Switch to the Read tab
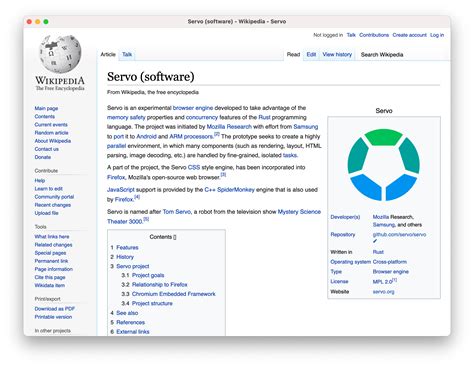This screenshot has width=474, height=367. point(293,54)
